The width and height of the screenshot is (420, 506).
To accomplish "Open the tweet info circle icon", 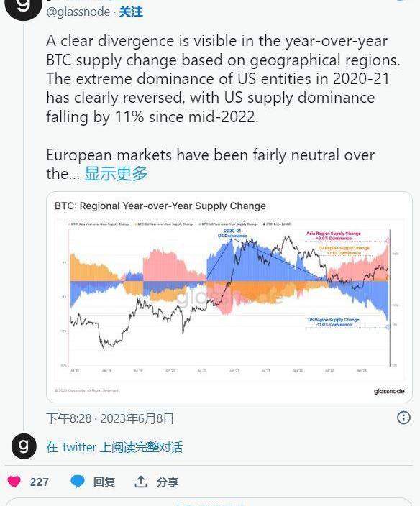I will point(403,418).
